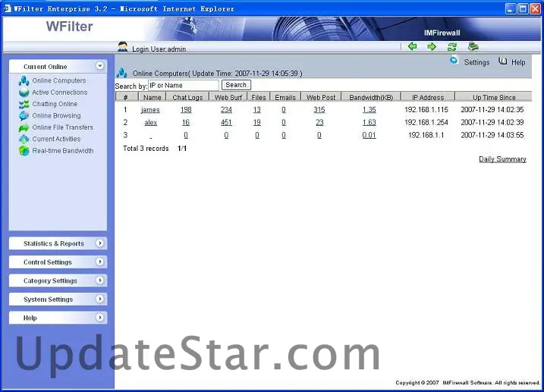Viewport: 544px width, 392px height.
Task: Click the Search button
Action: 236,85
